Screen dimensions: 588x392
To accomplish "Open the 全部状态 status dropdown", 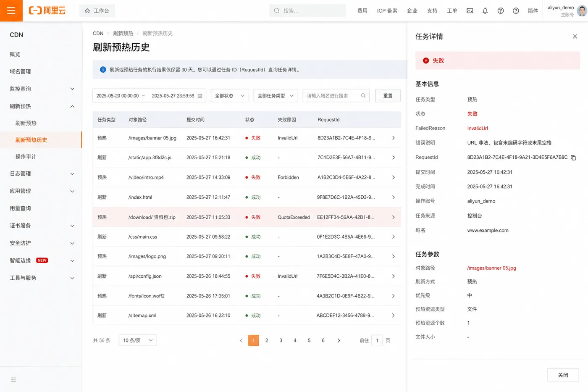I will point(230,96).
